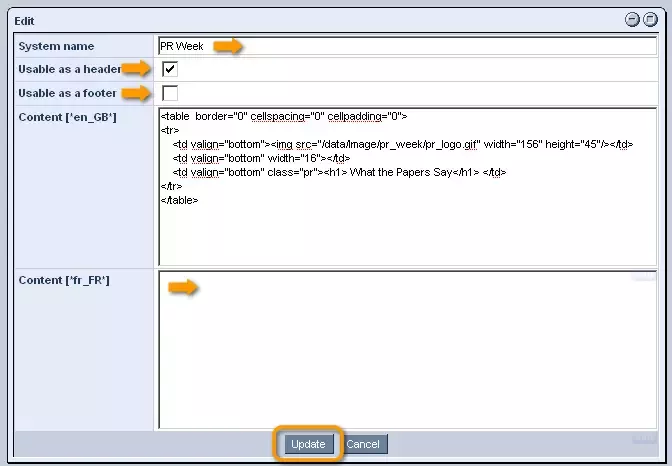
Task: Click orange arrow inside the fr_FR content area
Action: (182, 288)
